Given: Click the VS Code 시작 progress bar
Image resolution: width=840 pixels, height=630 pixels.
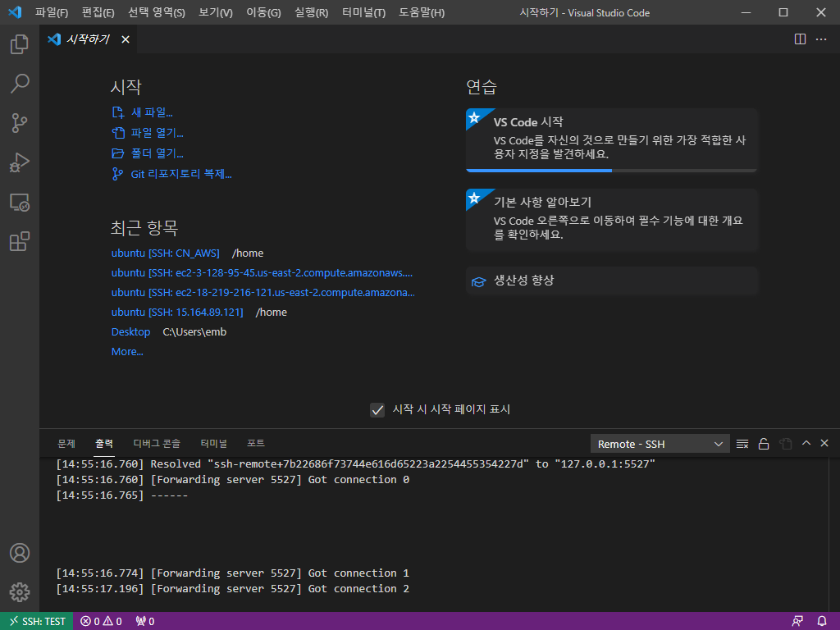Looking at the screenshot, I should point(611,171).
